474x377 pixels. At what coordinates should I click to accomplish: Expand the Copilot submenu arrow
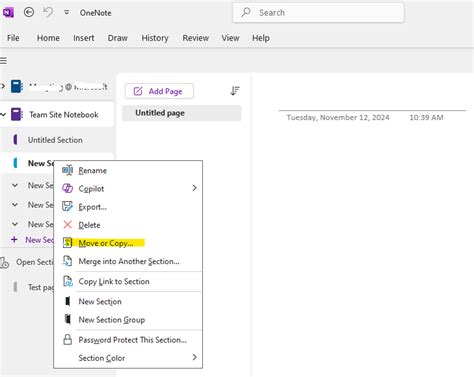pos(194,188)
